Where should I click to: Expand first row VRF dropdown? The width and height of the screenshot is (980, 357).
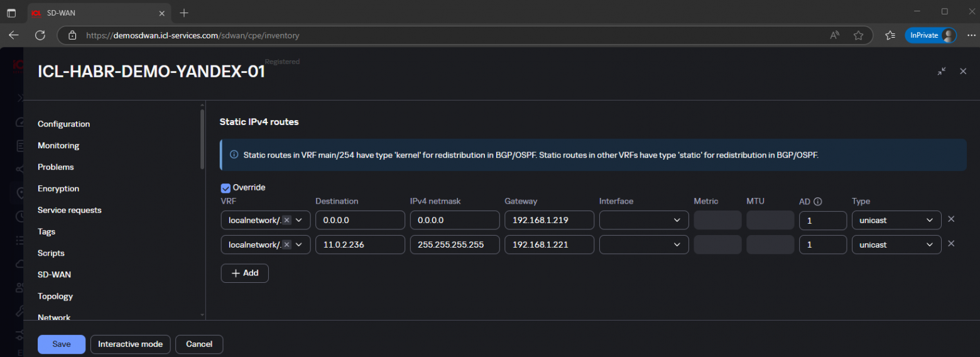click(299, 220)
